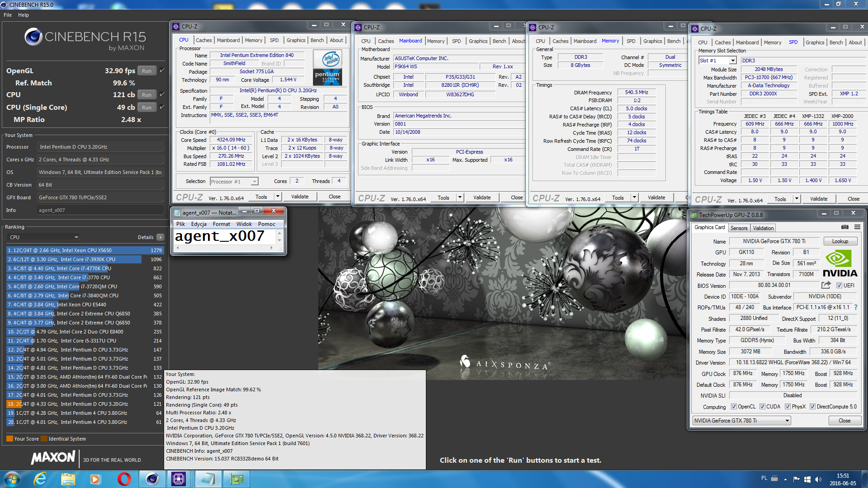The width and height of the screenshot is (868, 488).
Task: Toggle UEFI checkbox in GPU-Z
Action: pyautogui.click(x=839, y=286)
